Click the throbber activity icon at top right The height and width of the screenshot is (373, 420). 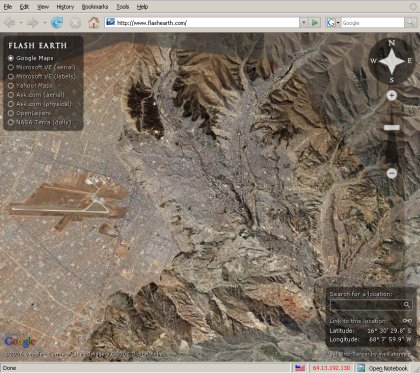413,6
